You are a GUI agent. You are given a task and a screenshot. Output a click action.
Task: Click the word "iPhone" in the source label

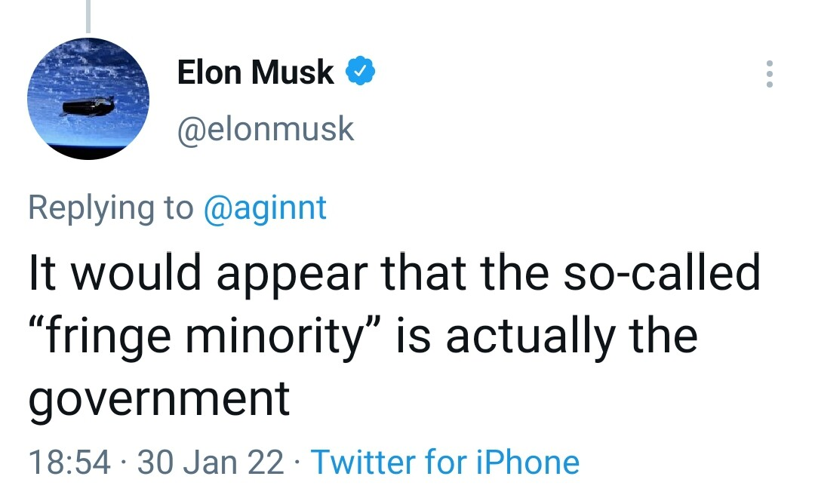pos(528,461)
